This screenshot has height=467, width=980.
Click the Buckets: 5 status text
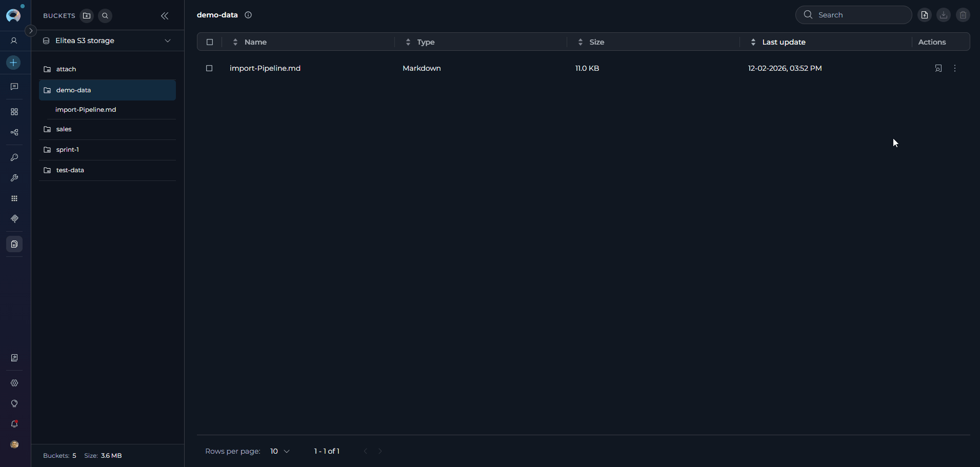coord(59,456)
